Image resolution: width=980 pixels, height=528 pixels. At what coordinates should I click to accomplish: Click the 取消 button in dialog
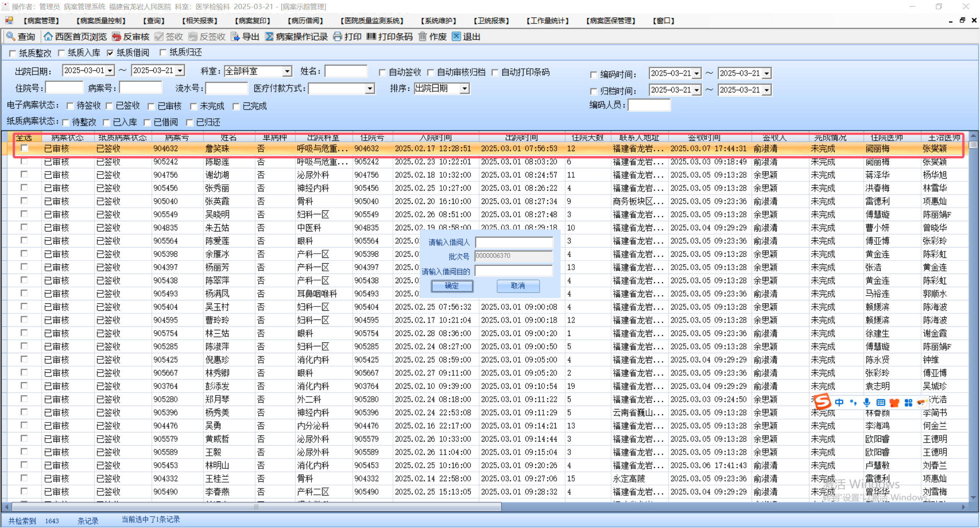[x=518, y=286]
